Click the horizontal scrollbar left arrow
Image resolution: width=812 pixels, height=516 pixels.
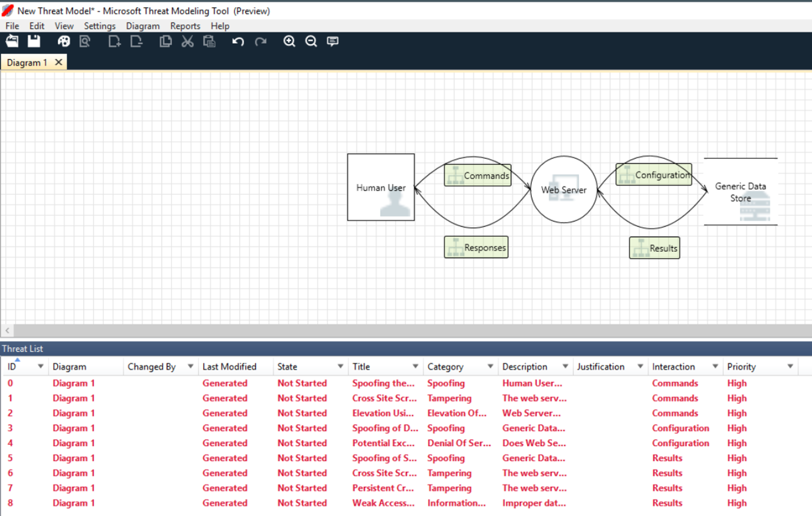7,331
